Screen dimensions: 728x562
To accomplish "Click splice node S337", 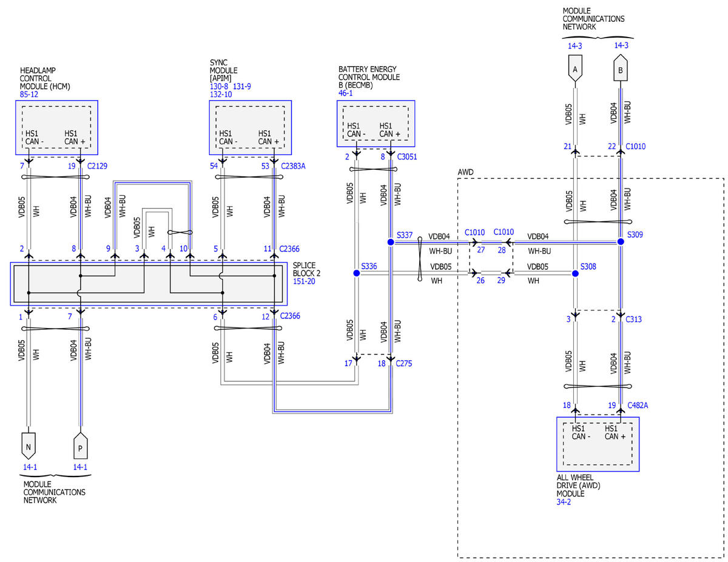I will (391, 242).
